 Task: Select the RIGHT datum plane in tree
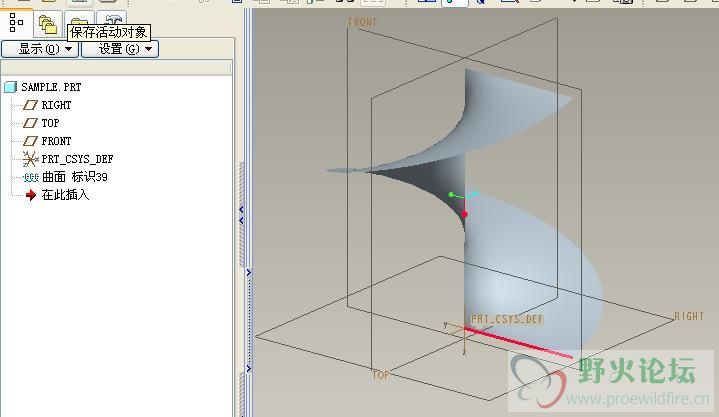point(56,105)
